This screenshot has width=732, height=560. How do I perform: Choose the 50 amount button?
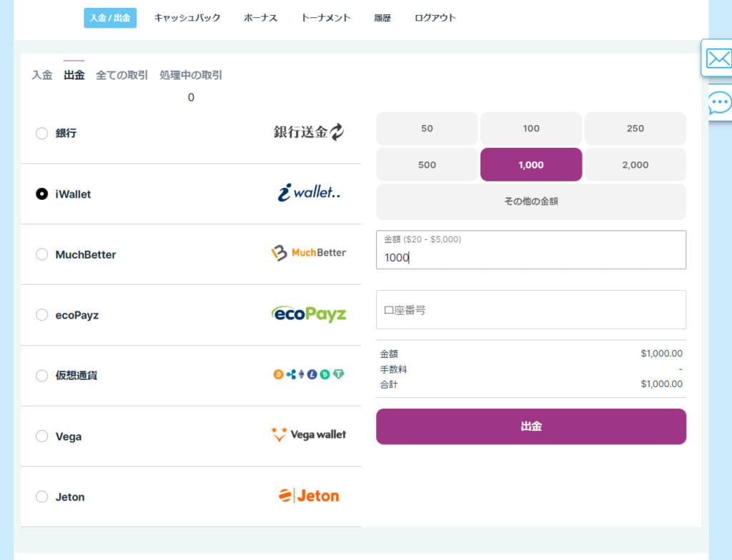click(x=427, y=129)
